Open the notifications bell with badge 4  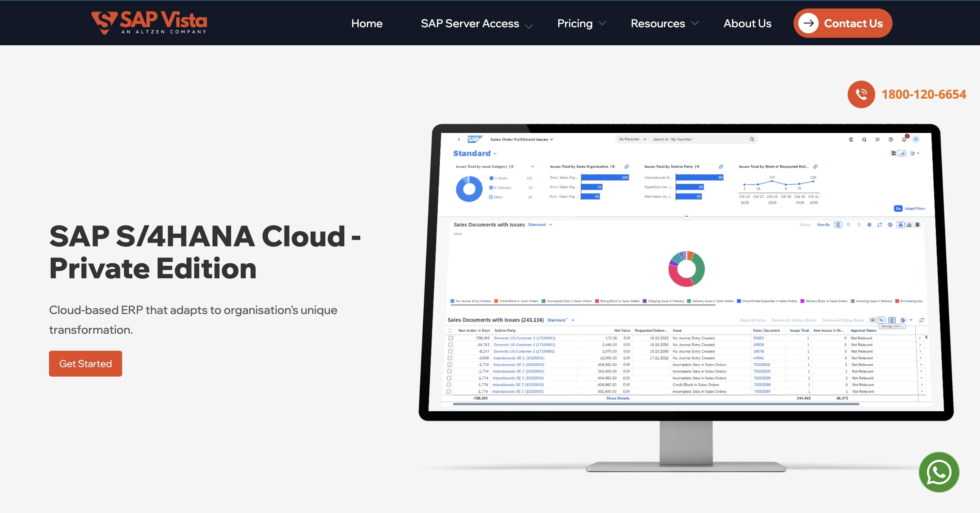click(904, 139)
